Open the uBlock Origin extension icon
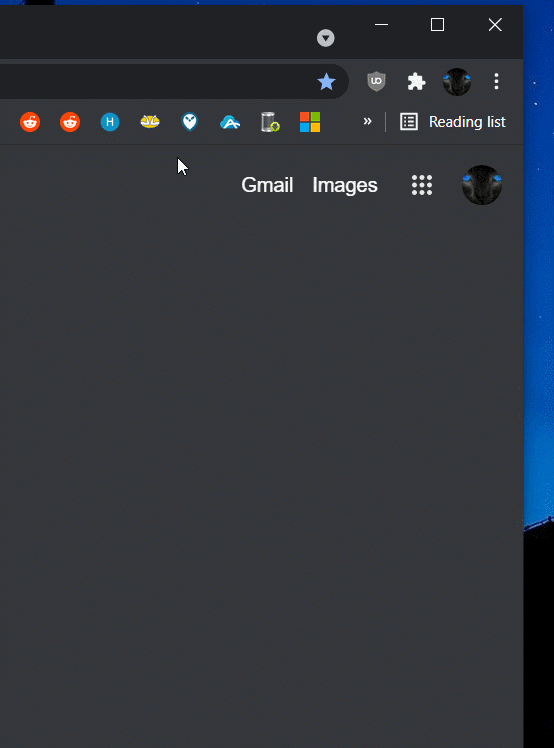The width and height of the screenshot is (554, 748). pos(376,81)
